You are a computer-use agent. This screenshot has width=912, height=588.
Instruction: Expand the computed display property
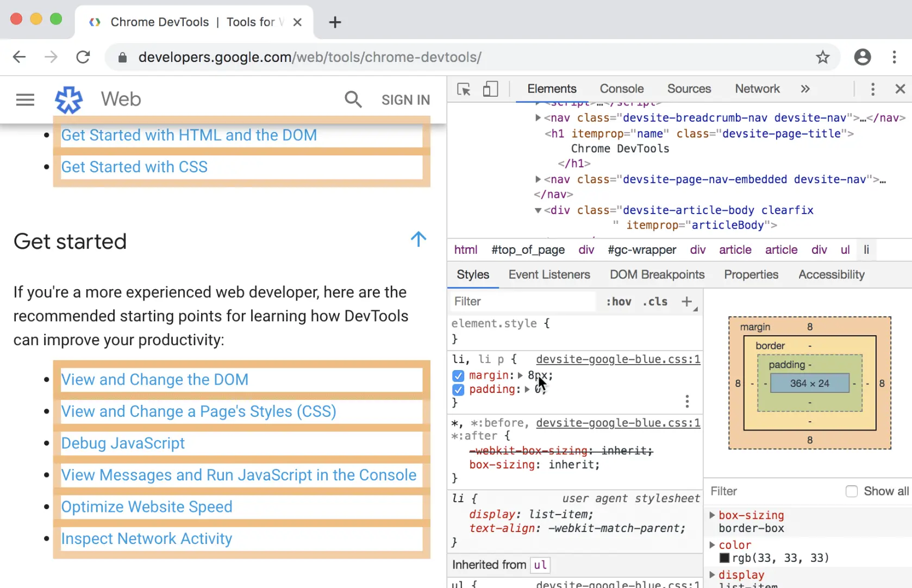pyautogui.click(x=712, y=574)
